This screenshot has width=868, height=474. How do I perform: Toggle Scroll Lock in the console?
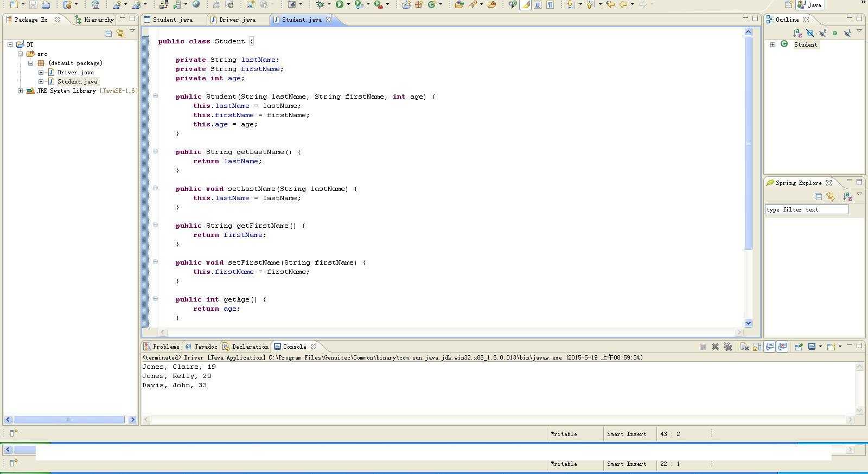tap(757, 347)
